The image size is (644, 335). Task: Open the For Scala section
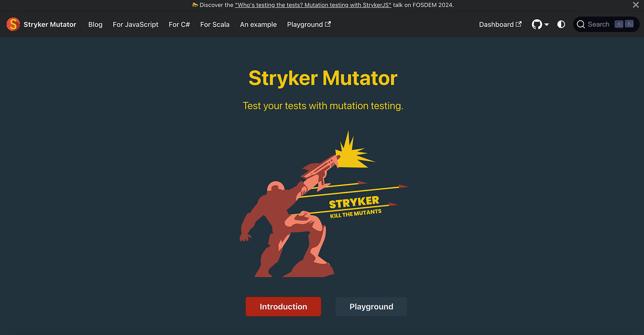[x=215, y=24]
